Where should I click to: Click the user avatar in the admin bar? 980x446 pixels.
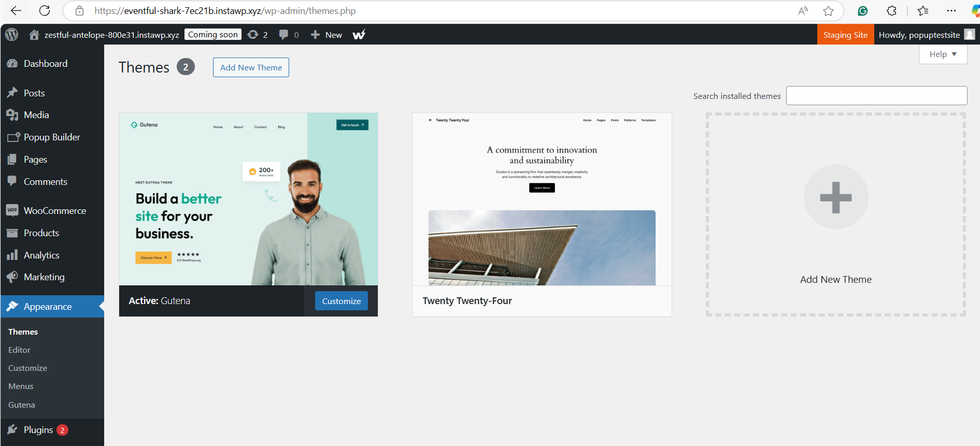tap(970, 34)
